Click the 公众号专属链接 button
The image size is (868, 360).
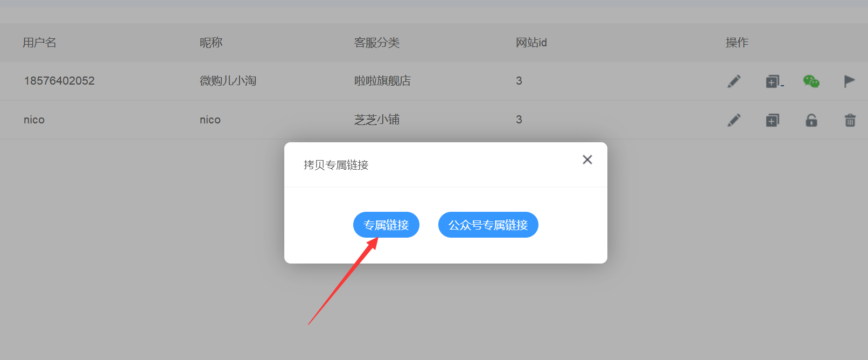click(488, 225)
